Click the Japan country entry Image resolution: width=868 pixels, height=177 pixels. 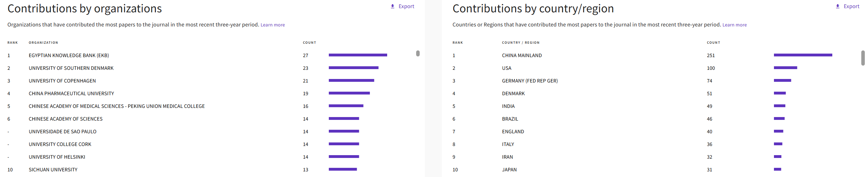(x=509, y=170)
